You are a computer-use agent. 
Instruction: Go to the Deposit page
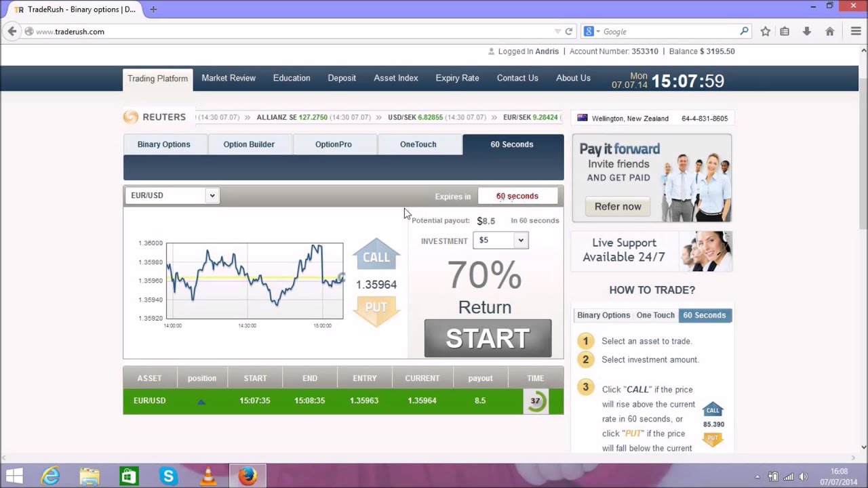342,78
